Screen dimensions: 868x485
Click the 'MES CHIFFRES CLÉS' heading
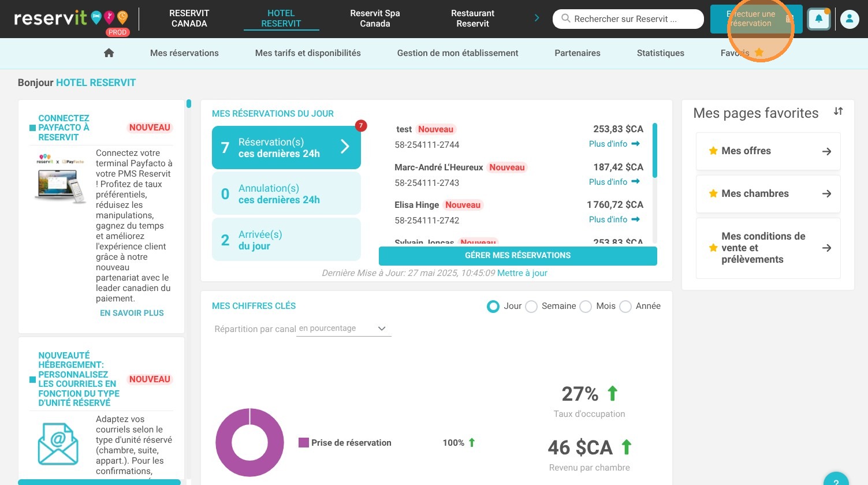(254, 306)
